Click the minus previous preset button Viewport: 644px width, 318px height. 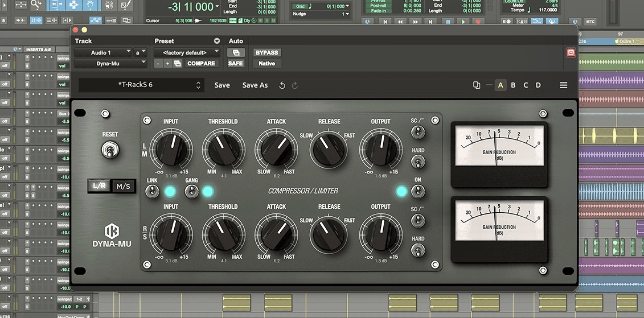[x=158, y=64]
